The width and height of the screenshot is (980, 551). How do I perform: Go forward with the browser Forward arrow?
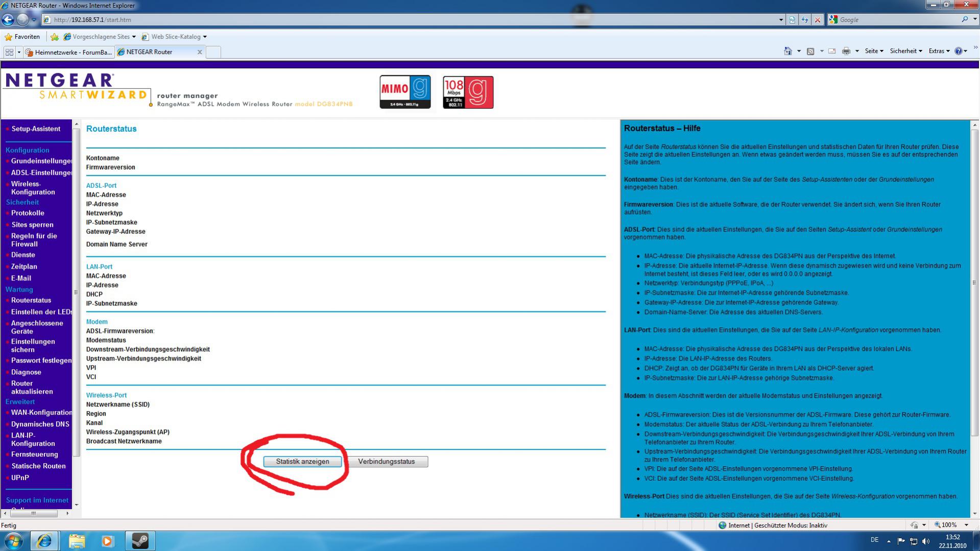[x=22, y=19]
